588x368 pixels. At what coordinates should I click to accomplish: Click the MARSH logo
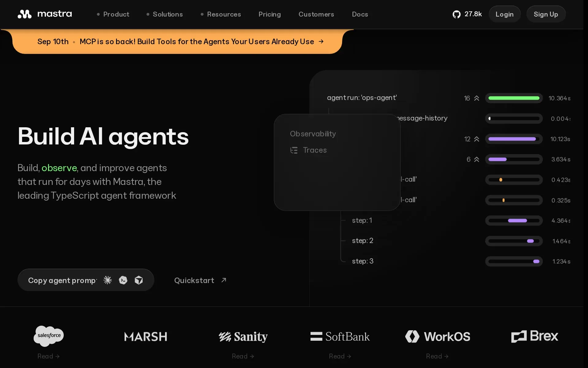(x=146, y=336)
